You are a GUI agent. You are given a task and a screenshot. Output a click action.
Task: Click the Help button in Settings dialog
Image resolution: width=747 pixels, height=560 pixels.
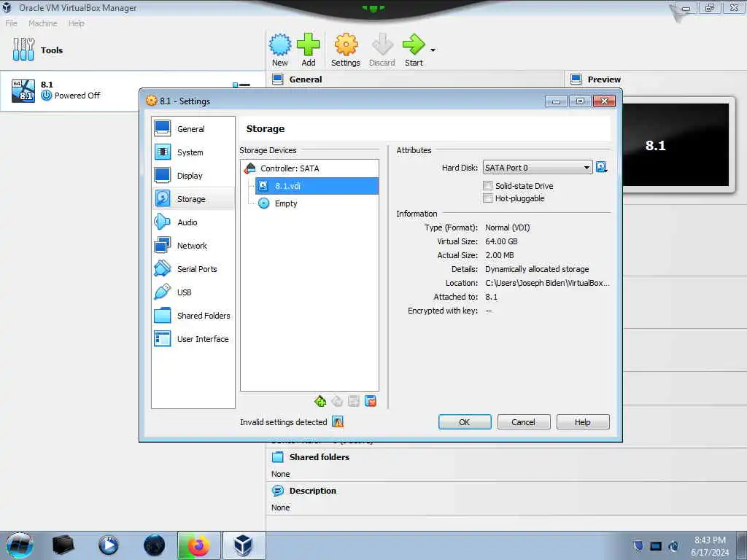[583, 422]
